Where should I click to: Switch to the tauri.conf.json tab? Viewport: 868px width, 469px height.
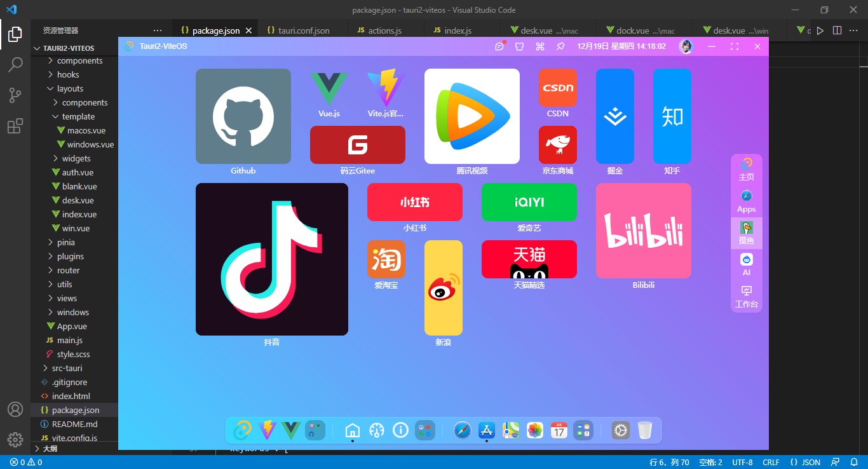pyautogui.click(x=304, y=30)
